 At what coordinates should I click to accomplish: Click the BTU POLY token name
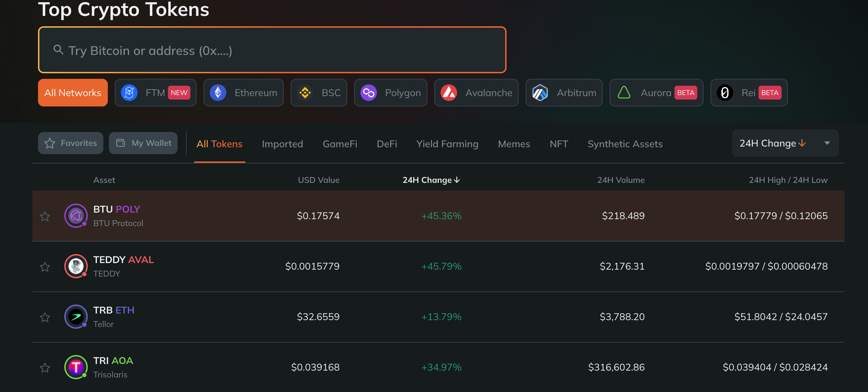(x=117, y=209)
